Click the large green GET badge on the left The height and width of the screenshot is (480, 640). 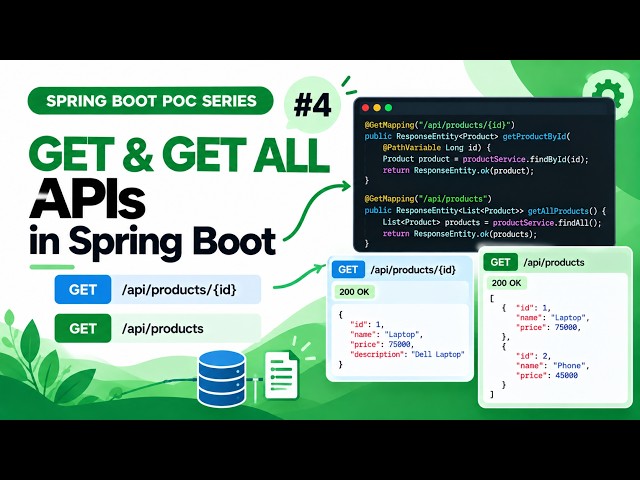pos(83,328)
